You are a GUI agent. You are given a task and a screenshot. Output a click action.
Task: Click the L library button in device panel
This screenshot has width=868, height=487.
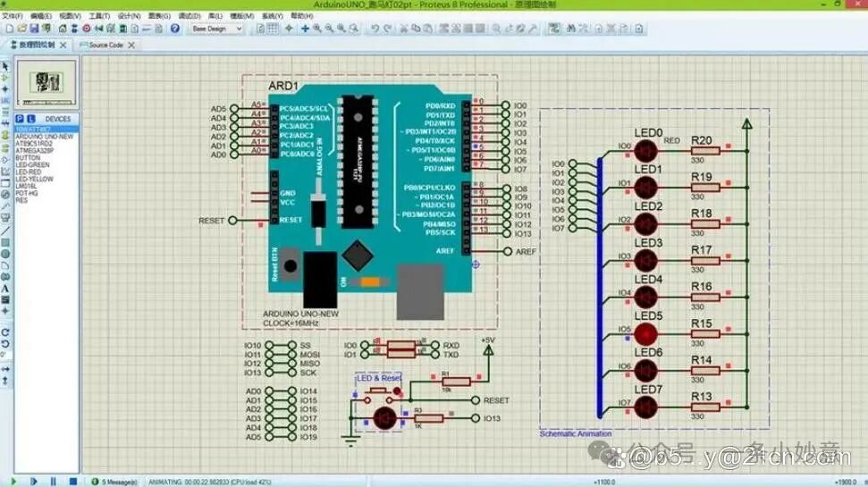coord(30,119)
